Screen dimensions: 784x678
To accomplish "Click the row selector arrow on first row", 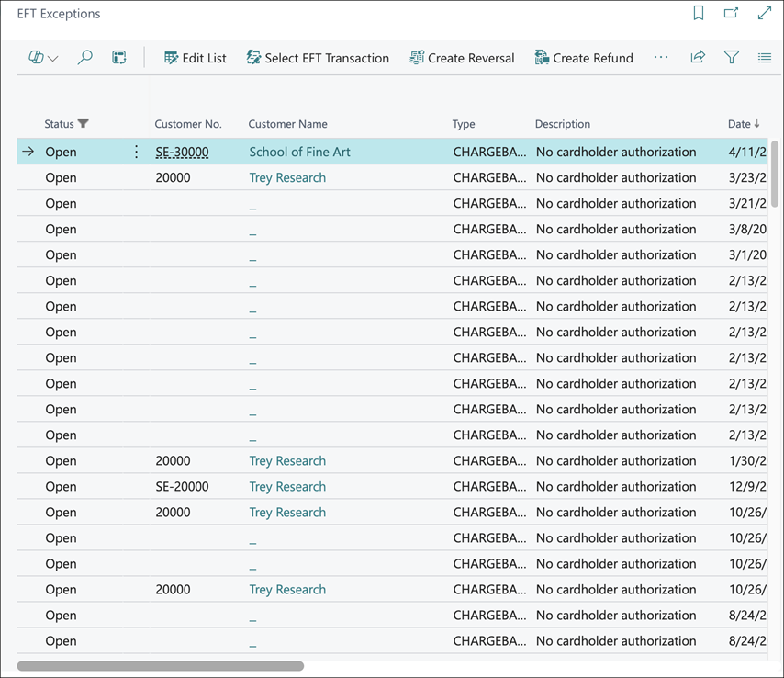I will (x=28, y=151).
